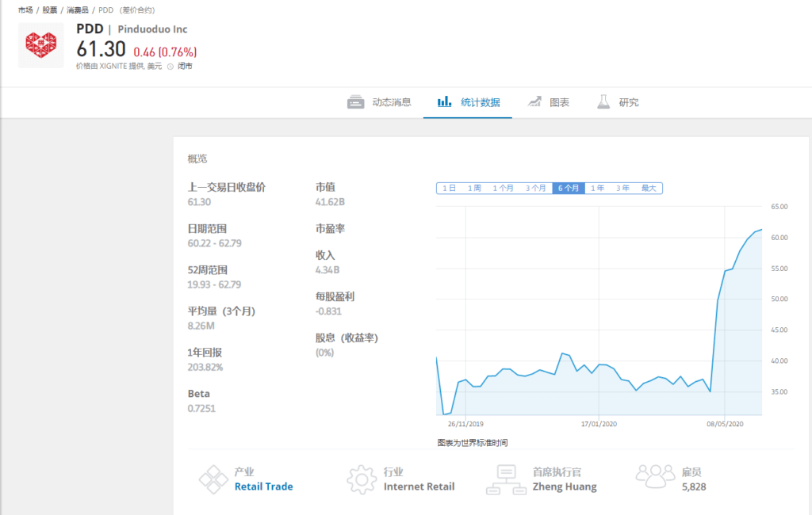Click the 52周范围 value 19.93 - 62.79

(x=214, y=284)
